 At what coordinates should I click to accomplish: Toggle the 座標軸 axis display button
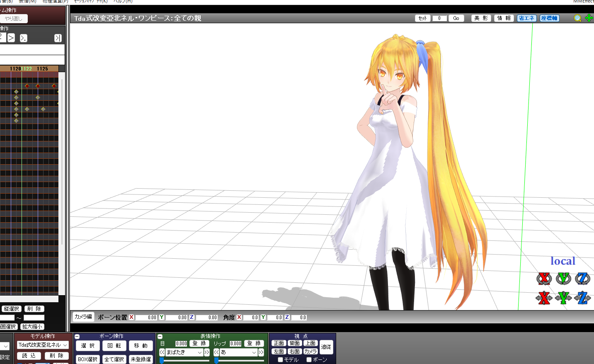point(549,18)
